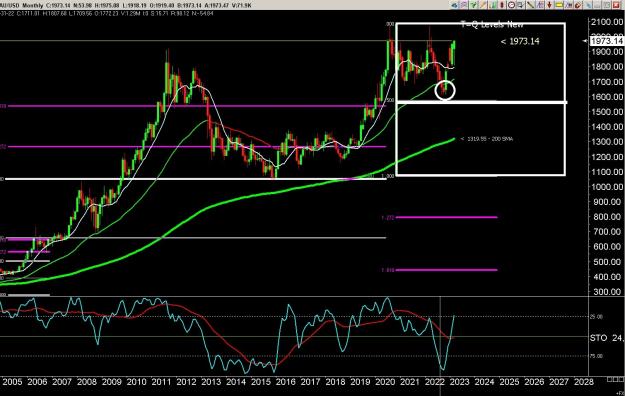Click the fan-lines toolbar icon
The width and height of the screenshot is (625, 396).
click(x=568, y=5)
